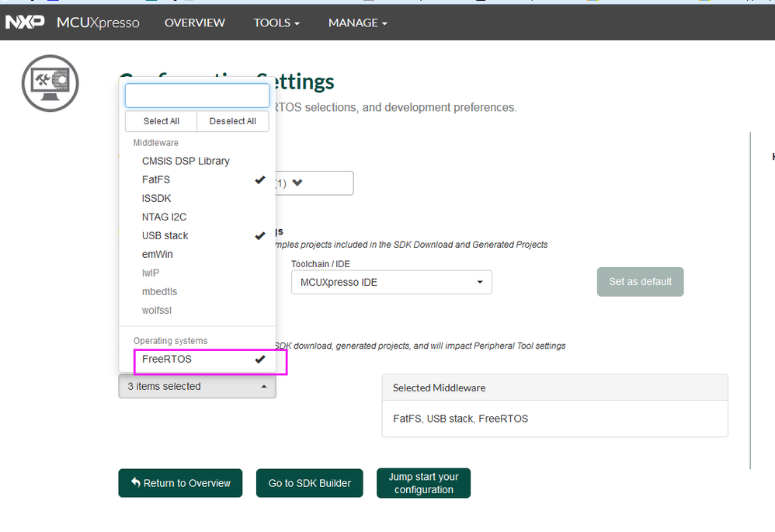Toggle CMSIS DSP Library middleware option

pos(186,161)
